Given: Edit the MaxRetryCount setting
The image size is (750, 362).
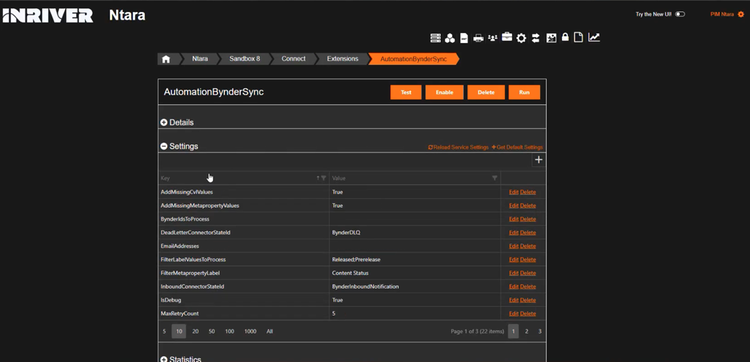Looking at the screenshot, I should (x=514, y=314).
